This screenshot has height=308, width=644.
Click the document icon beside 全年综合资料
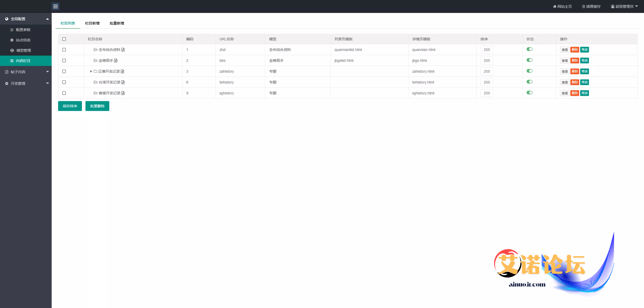pos(123,50)
